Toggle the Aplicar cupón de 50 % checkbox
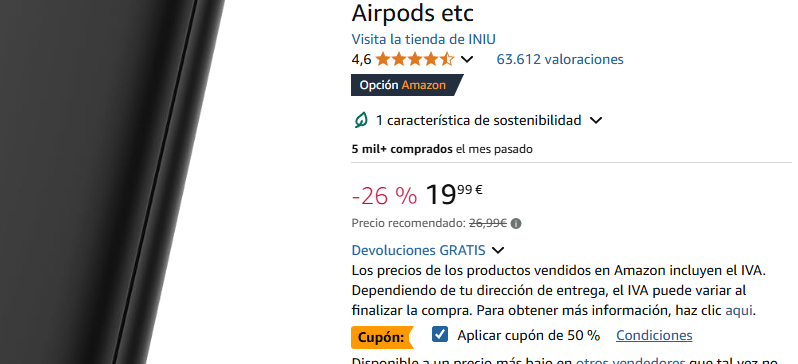The height and width of the screenshot is (364, 798). coord(440,334)
